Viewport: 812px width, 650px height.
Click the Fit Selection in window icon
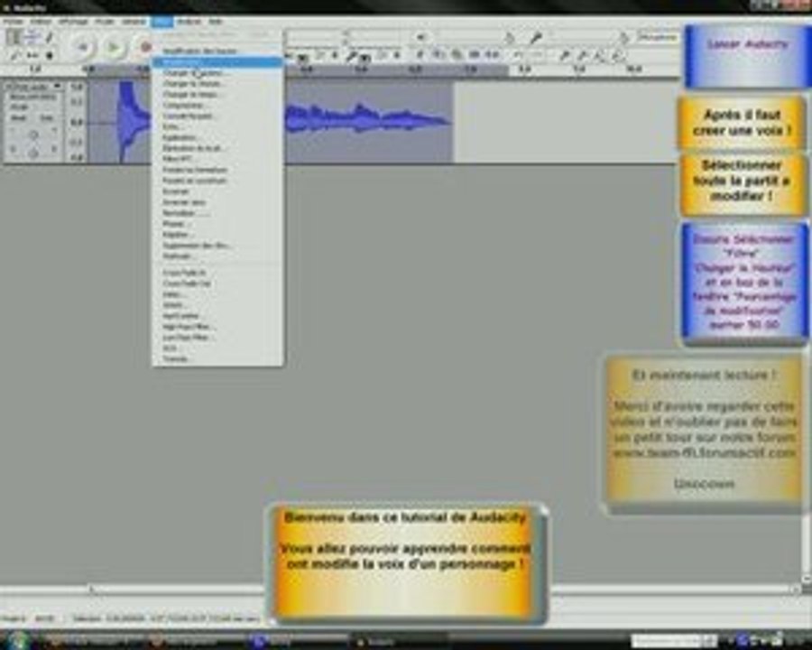click(599, 55)
